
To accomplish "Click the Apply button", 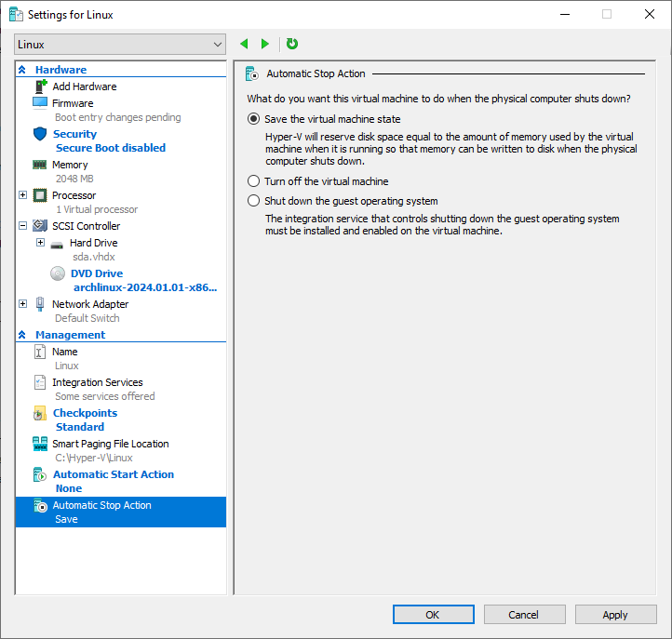I will tap(615, 615).
